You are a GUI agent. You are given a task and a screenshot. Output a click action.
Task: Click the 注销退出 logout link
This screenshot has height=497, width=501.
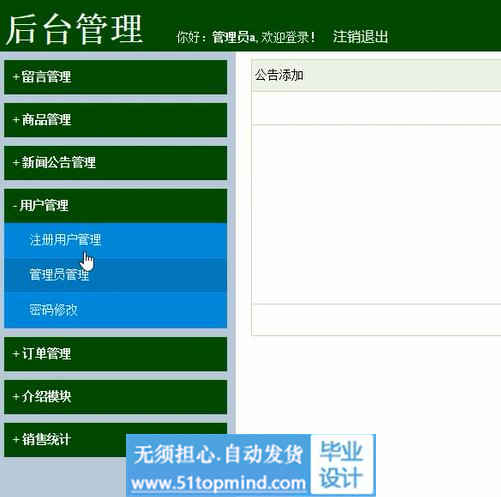coord(360,37)
